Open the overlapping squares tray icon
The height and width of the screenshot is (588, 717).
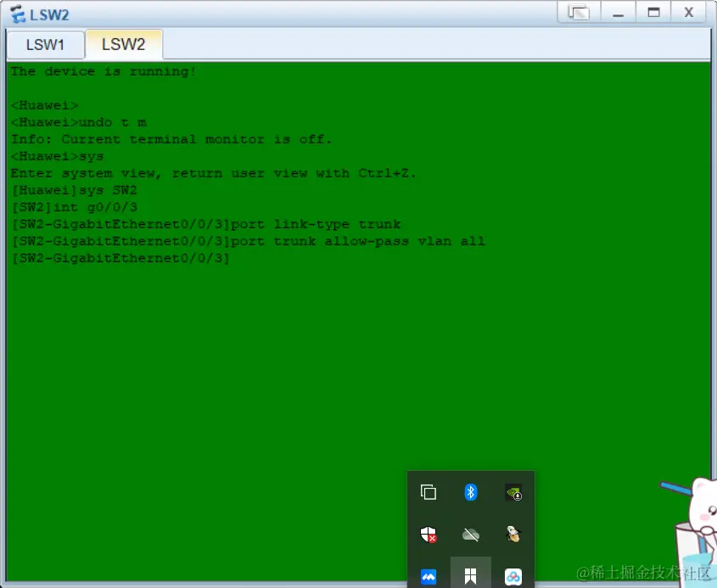click(429, 492)
